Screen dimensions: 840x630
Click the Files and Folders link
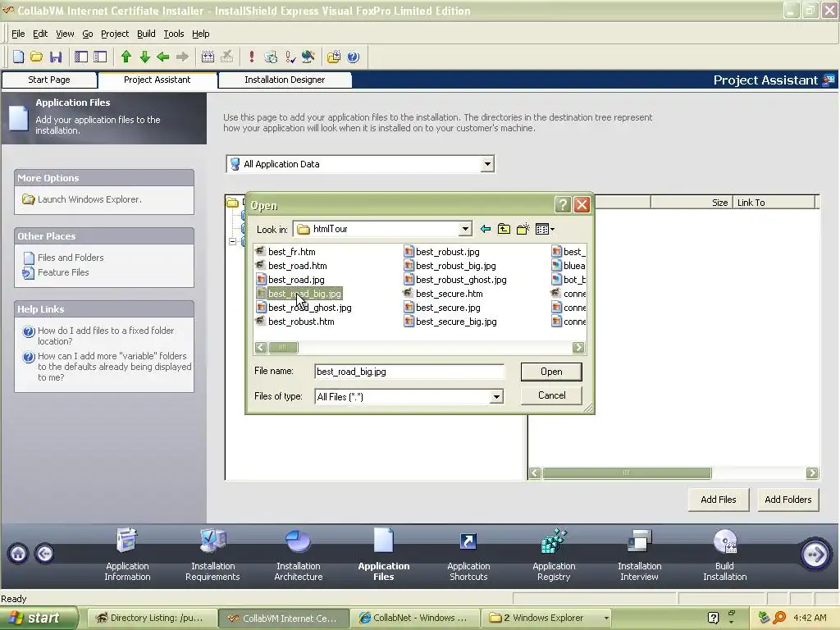[71, 258]
